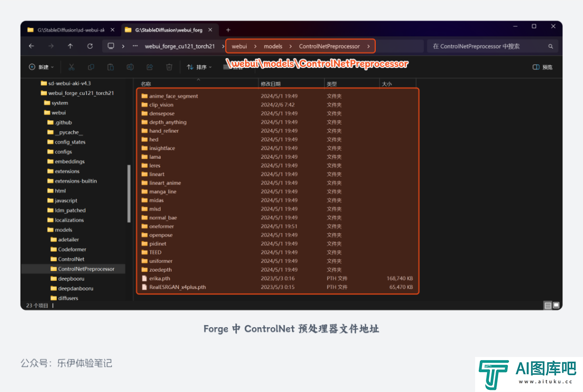Screen dimensions: 583x392
Task: Select the normal_bae folder name
Action: point(163,218)
